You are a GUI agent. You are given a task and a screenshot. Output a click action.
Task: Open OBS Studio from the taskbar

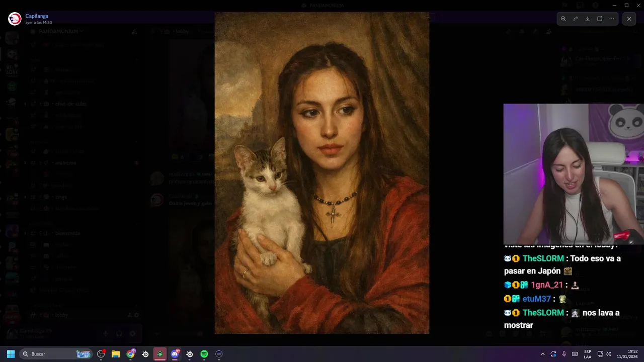101,354
